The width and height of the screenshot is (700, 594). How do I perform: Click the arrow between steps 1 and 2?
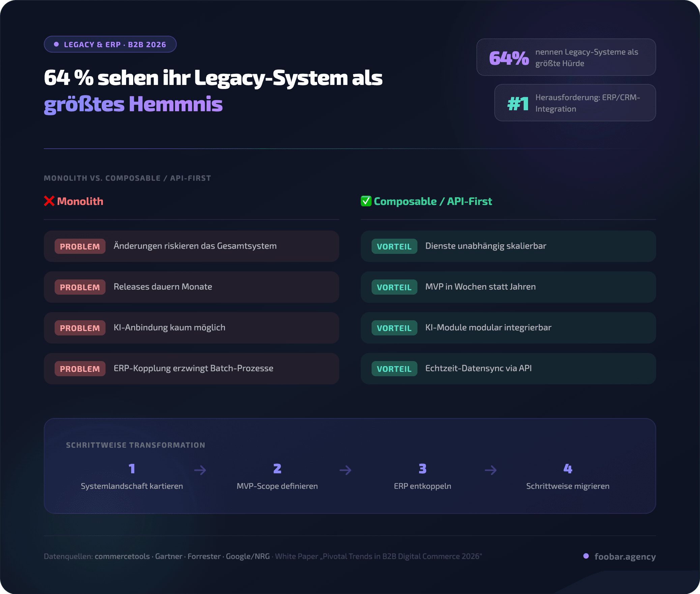tap(200, 470)
